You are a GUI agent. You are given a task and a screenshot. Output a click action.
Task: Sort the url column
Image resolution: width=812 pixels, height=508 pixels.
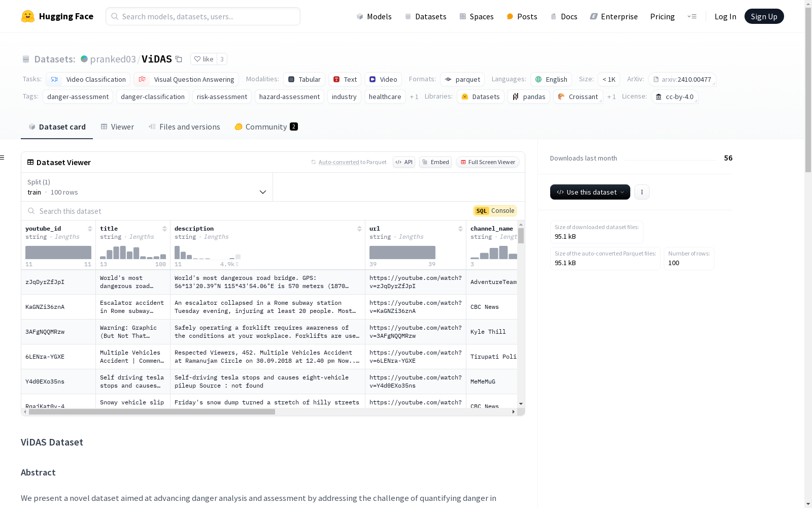460,229
